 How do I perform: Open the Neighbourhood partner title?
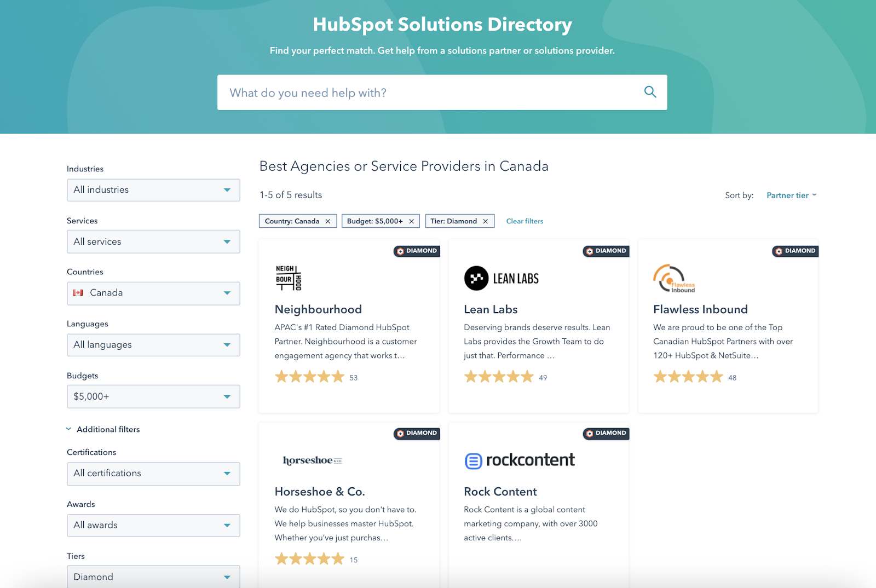[x=318, y=309]
